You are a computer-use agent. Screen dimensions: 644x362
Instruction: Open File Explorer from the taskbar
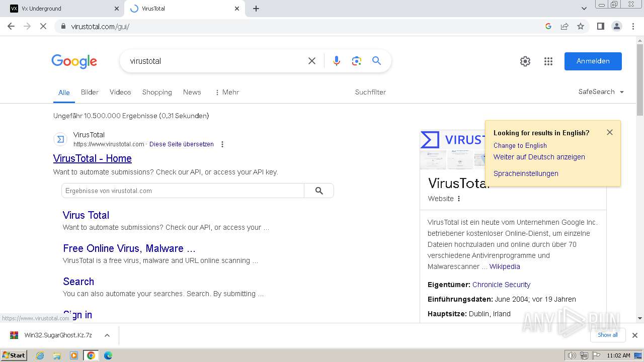[x=57, y=355]
